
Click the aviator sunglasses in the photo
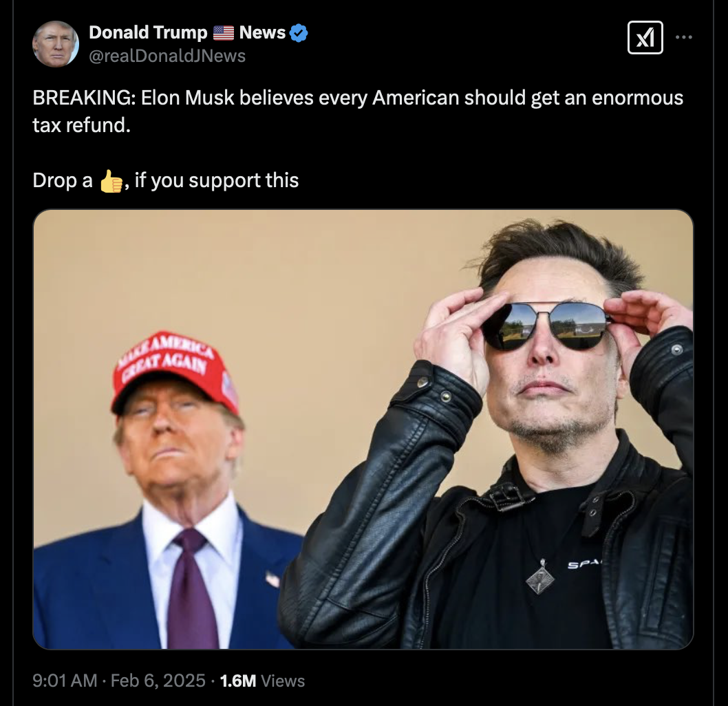pyautogui.click(x=546, y=325)
